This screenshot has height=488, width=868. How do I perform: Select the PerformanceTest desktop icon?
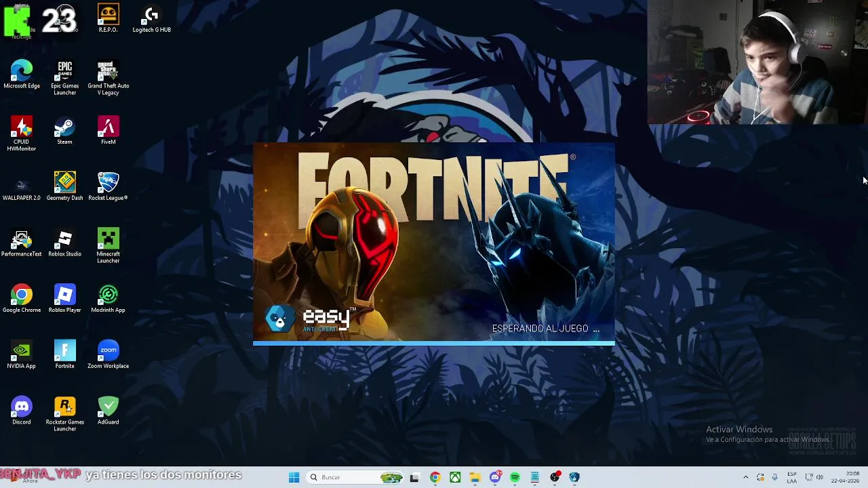pos(21,243)
